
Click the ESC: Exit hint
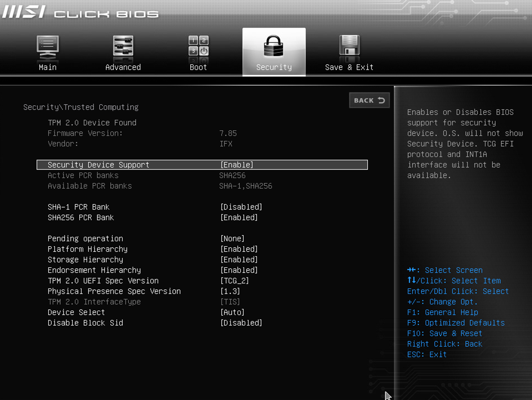pos(427,355)
